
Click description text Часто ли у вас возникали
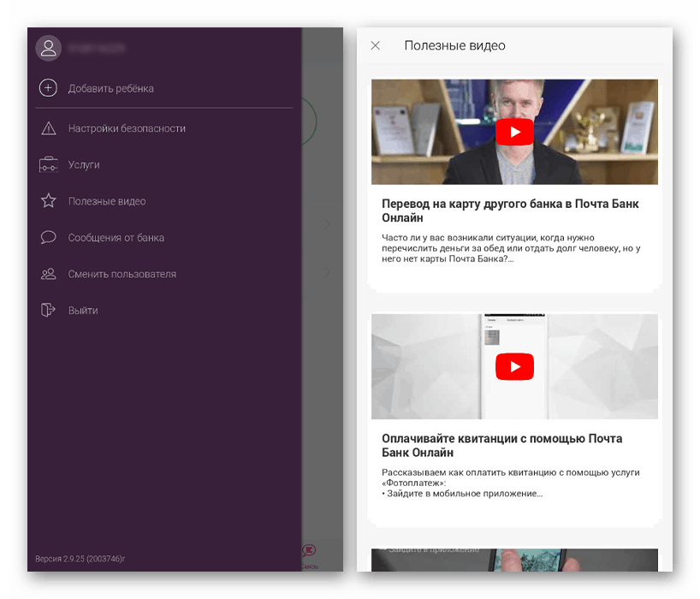[x=511, y=248]
